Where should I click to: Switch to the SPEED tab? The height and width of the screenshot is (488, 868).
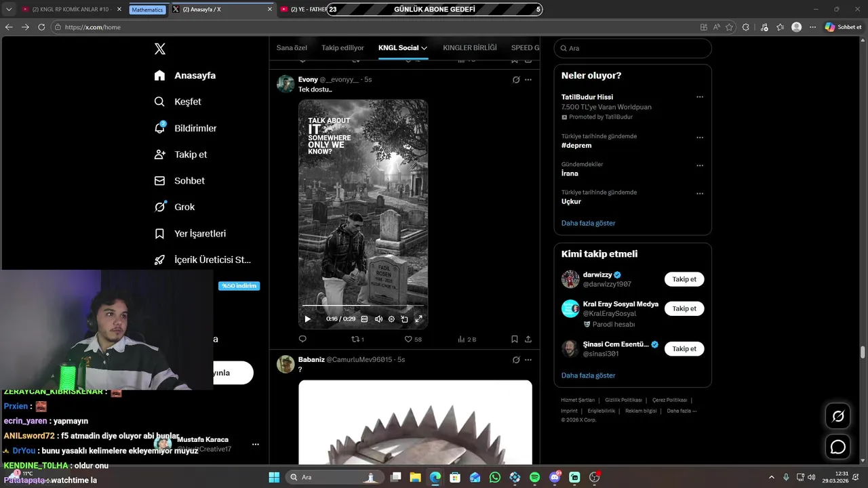pos(525,47)
